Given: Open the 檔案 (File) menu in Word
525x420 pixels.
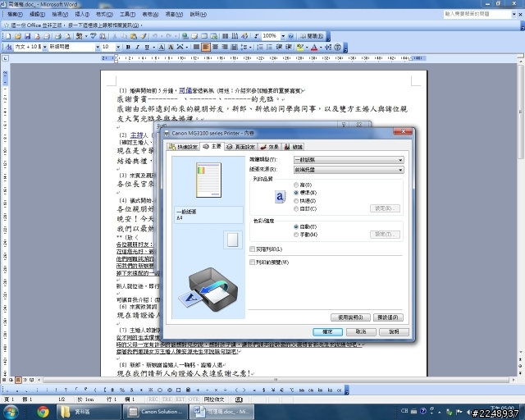Looking at the screenshot, I should pyautogui.click(x=15, y=15).
